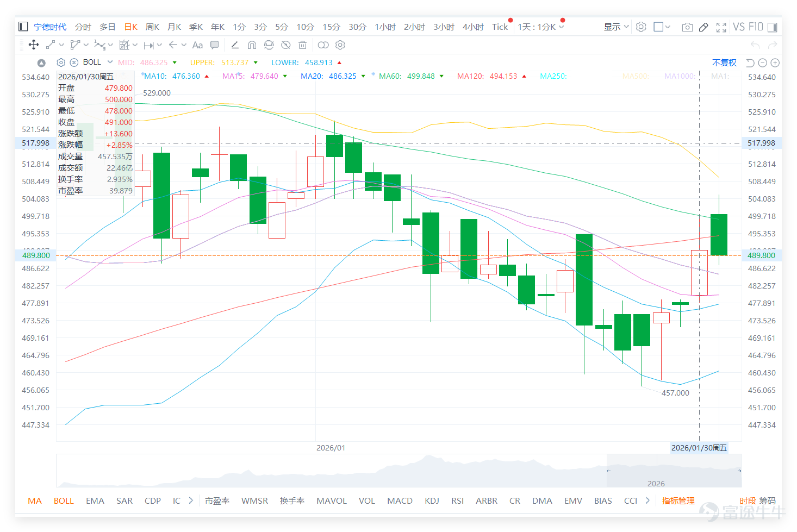797x532 pixels.
Task: Click the 宁德时代 stock name
Action: (50, 27)
